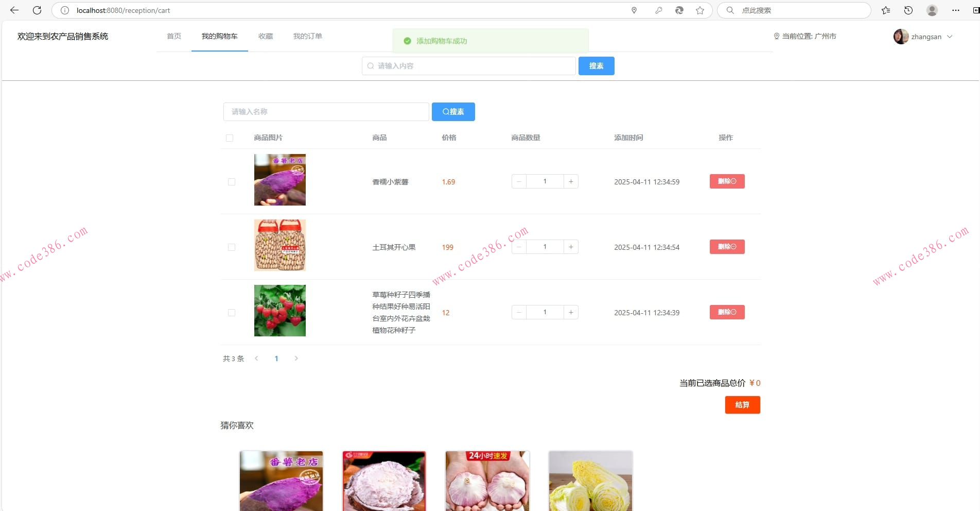Screen dimensions: 980x511
Task: Click the location pin icon next to 广州市
Action: tap(776, 36)
